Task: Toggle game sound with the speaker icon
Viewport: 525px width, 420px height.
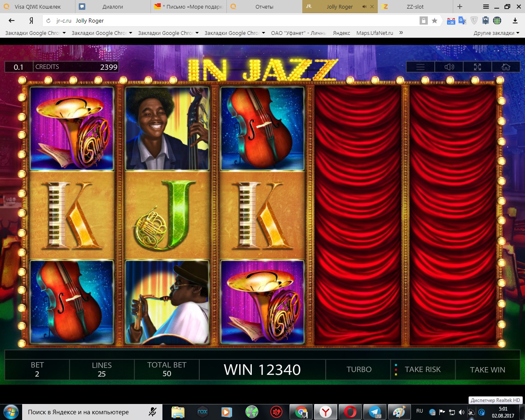Action: (449, 67)
